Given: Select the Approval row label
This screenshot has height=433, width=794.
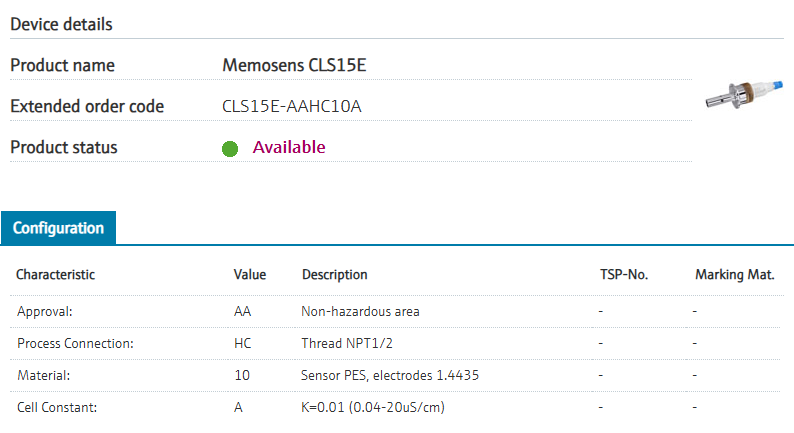Looking at the screenshot, I should 45,311.
